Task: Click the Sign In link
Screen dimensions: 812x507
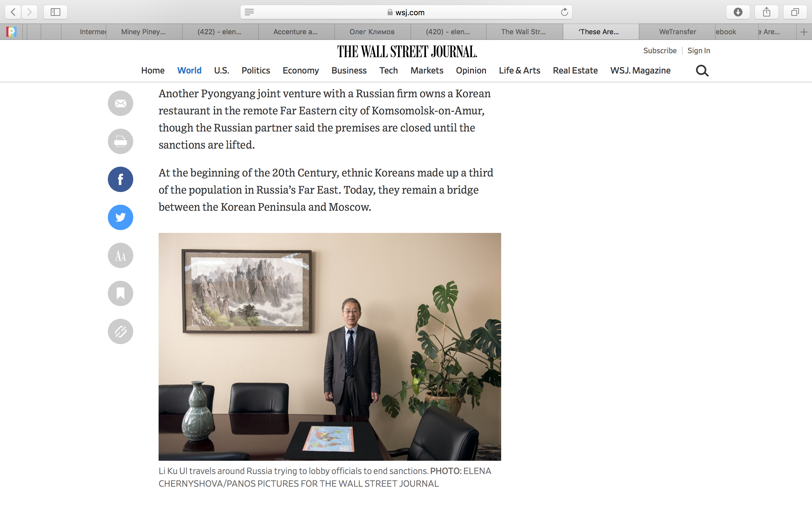Action: point(698,51)
